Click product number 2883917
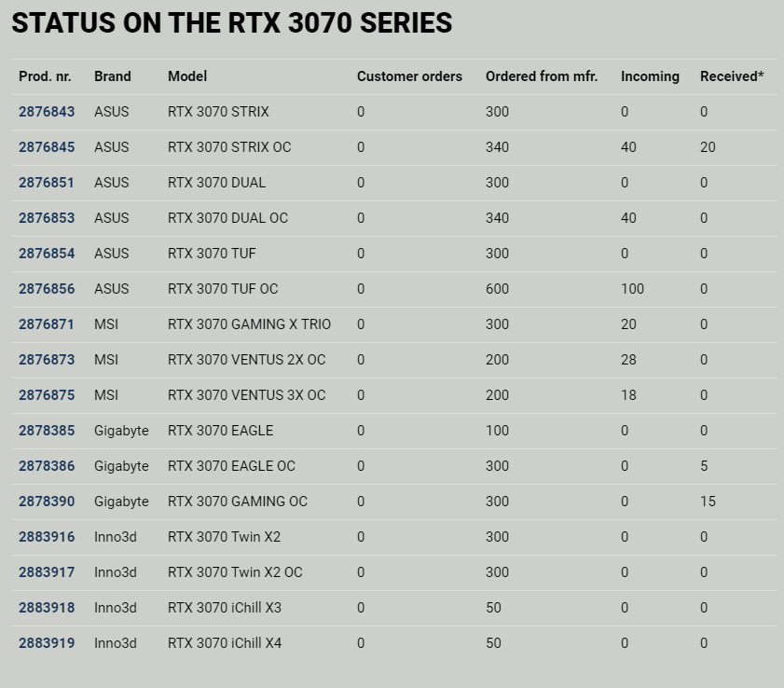 pyautogui.click(x=47, y=572)
